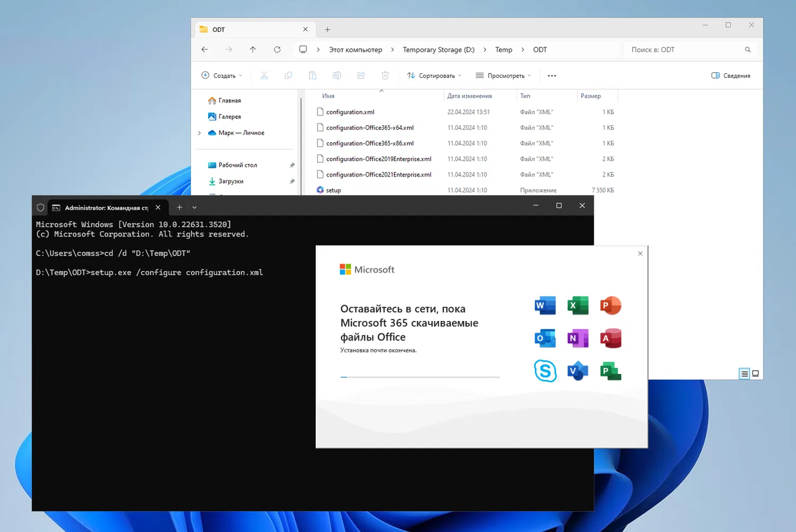Open Галерея in the Explorer sidebar
This screenshot has height=532, width=796.
[x=224, y=117]
